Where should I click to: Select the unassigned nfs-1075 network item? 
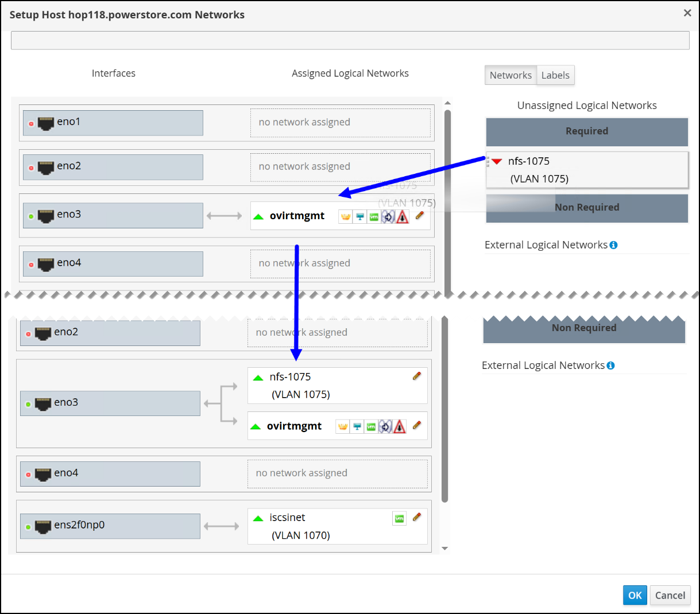click(587, 170)
